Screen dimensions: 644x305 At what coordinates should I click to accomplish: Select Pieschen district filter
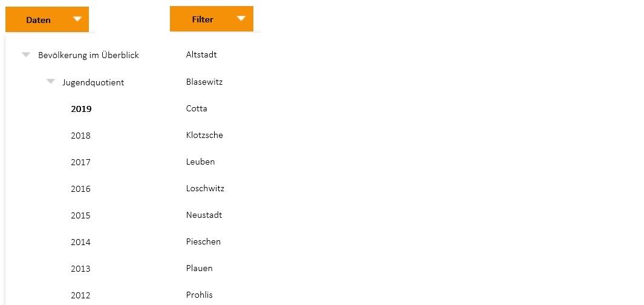pyautogui.click(x=203, y=241)
